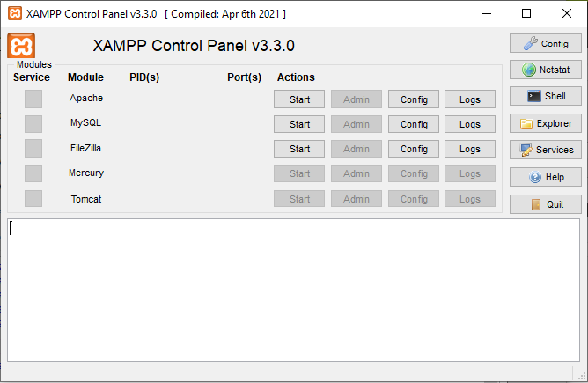
Task: Click the large orange XAMPP logo
Action: pyautogui.click(x=21, y=46)
